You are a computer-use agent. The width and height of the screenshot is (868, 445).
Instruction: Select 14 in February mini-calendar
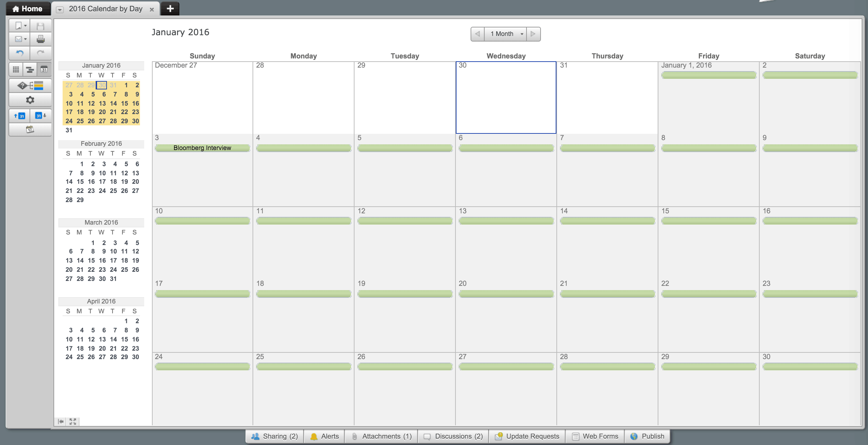[x=69, y=182]
